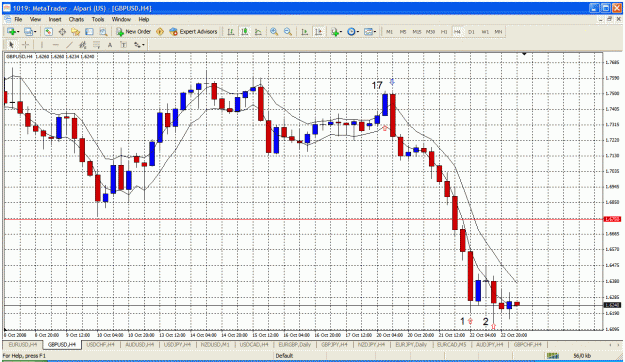Screen dimensions: 625x362
Task: Switch to bar chart display
Action: coord(231,31)
